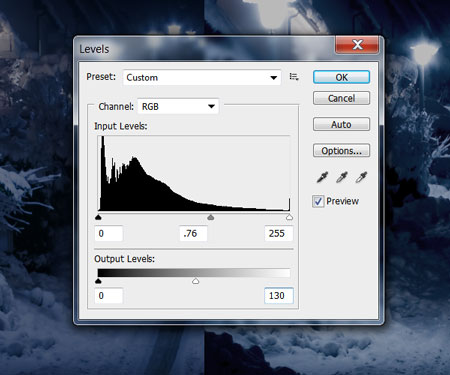Viewport: 450px width, 375px height.
Task: Select the black point eyedropper
Action: pos(322,177)
